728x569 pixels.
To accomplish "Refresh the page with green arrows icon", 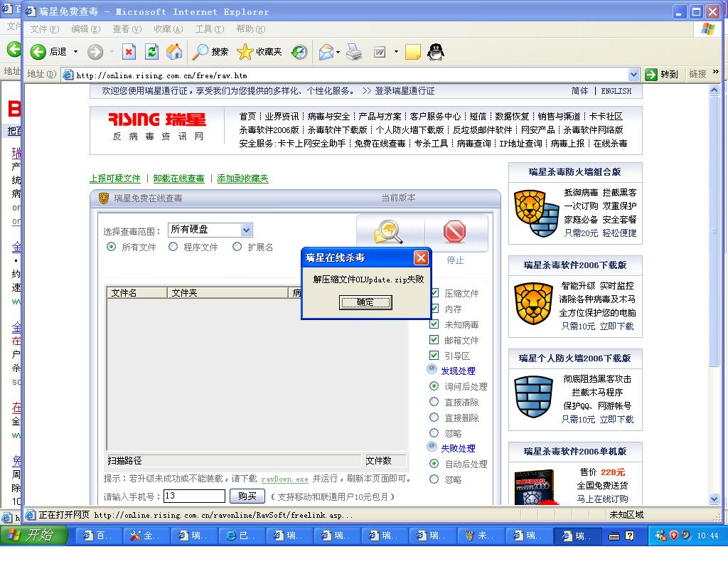I will coord(151,52).
